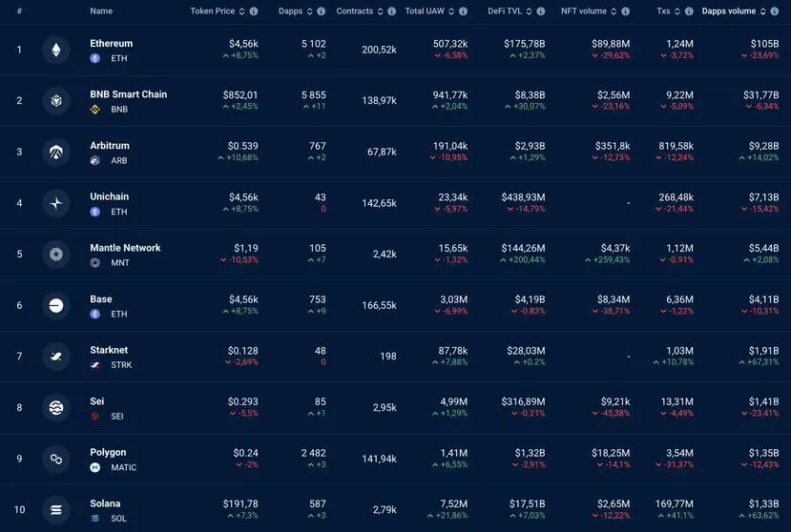Open the Starknet chain logo
791x532 pixels.
tap(56, 357)
